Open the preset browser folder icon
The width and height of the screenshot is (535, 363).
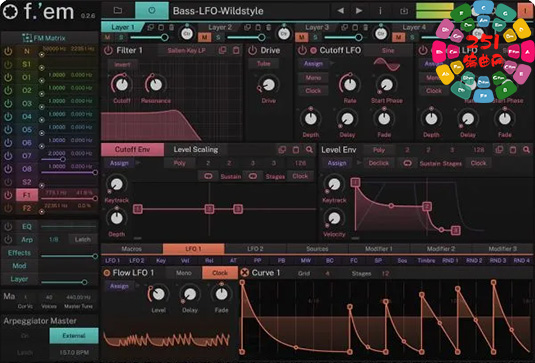point(118,10)
